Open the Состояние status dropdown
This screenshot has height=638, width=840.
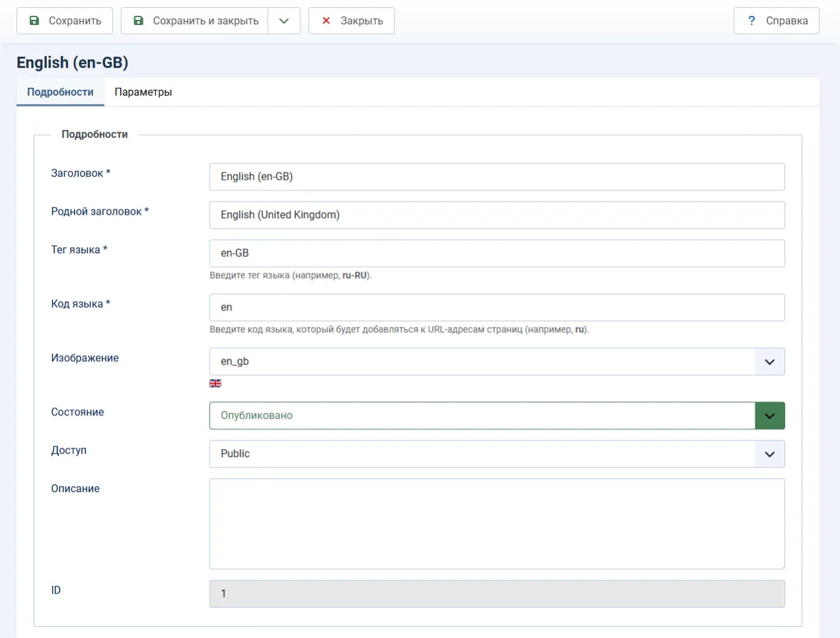[496, 416]
